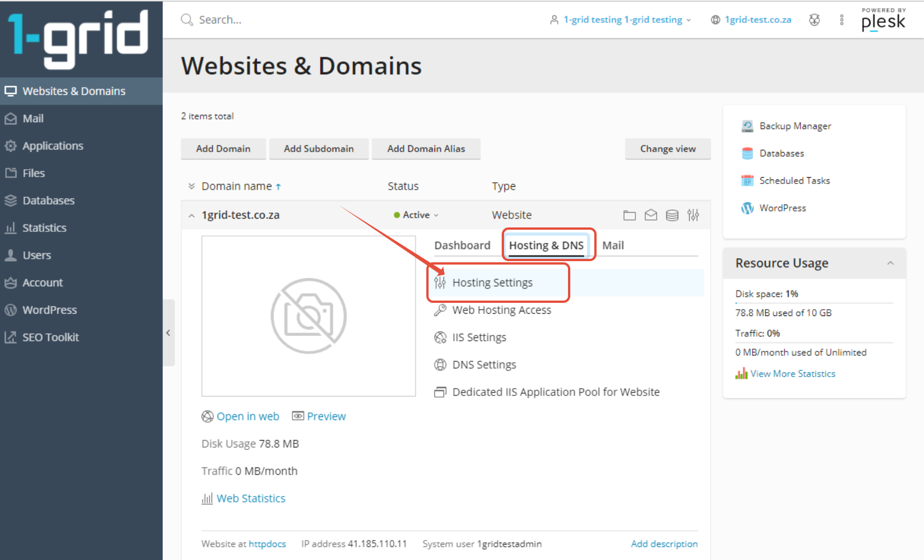
Task: Click the Add Domain button
Action: tap(223, 149)
